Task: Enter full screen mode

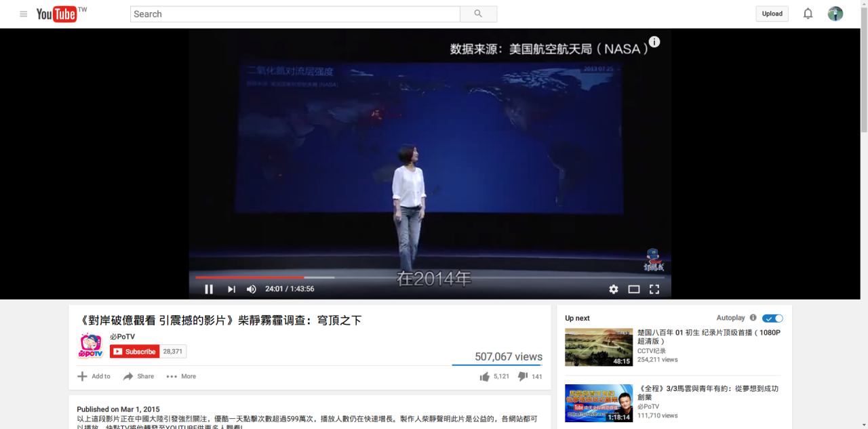Action: [x=654, y=289]
